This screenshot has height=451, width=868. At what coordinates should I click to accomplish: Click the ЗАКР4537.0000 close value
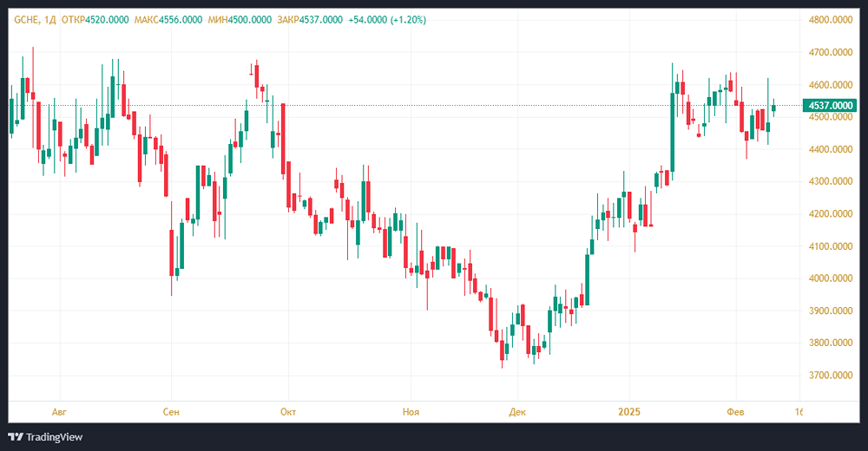(310, 20)
